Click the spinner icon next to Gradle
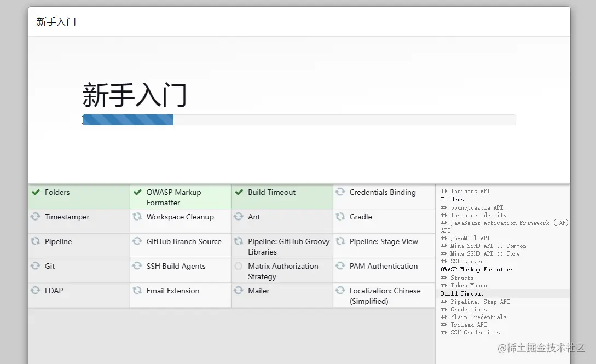Screen dimensions: 596x364 (x=340, y=217)
